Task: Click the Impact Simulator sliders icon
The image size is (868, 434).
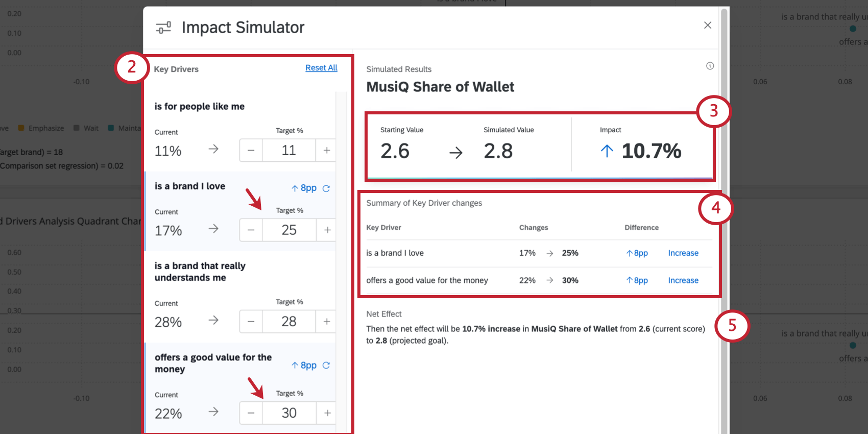Action: click(163, 28)
